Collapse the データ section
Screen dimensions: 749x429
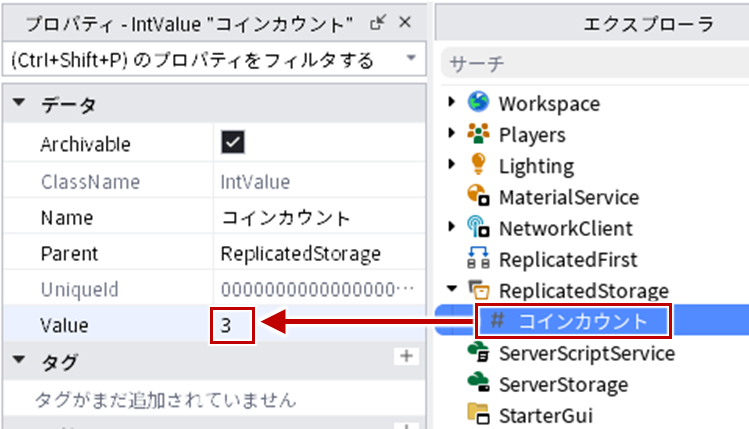[19, 102]
